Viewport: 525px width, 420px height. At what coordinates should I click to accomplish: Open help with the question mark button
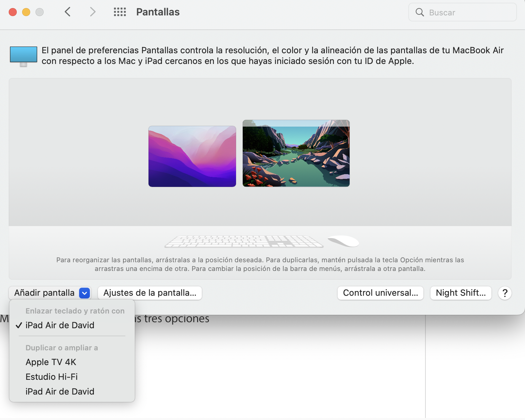(x=505, y=293)
